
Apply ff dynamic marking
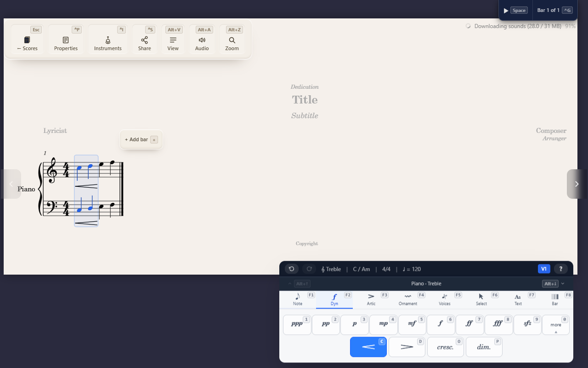470,325
